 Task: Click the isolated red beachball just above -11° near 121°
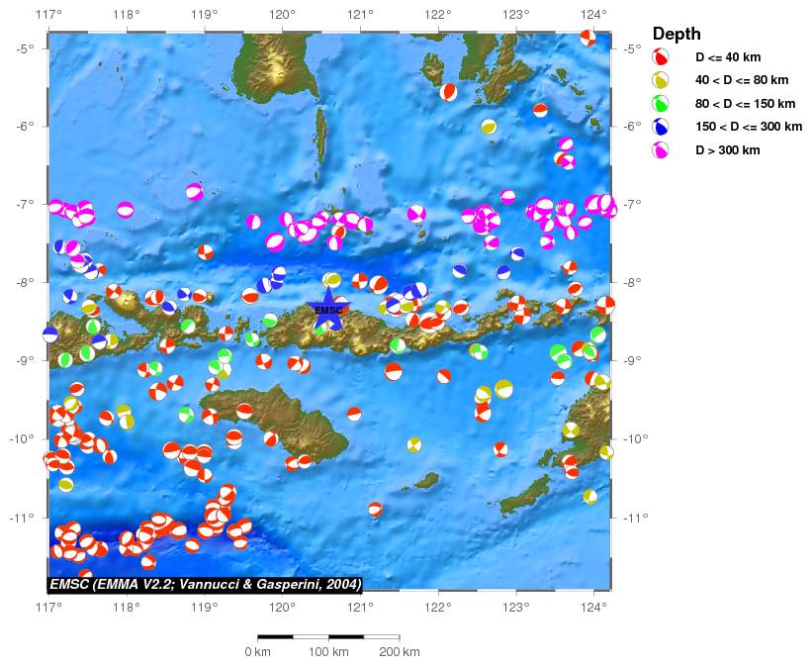click(375, 509)
